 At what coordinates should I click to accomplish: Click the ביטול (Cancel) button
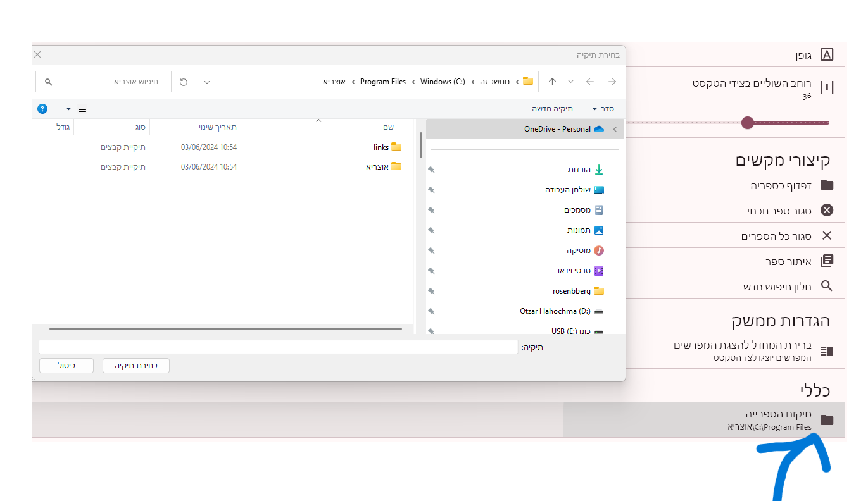pos(66,366)
